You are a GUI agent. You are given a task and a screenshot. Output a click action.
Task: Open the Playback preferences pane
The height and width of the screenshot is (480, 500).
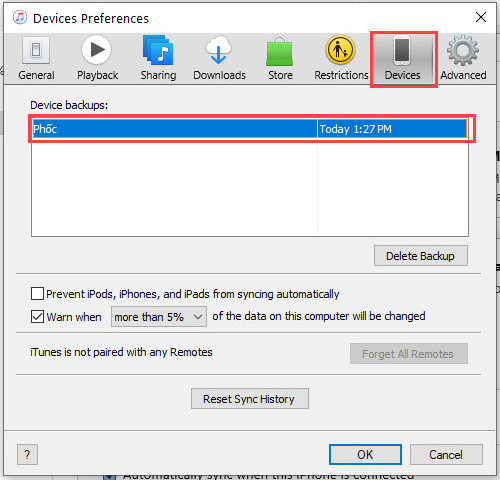97,58
